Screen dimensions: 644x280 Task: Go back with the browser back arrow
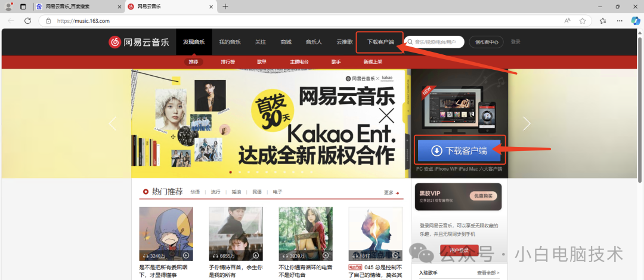[11, 20]
